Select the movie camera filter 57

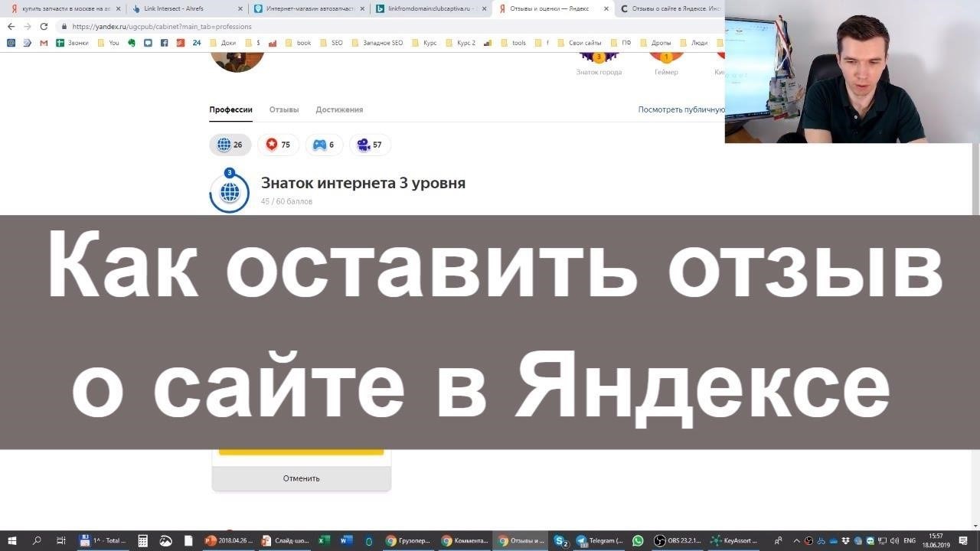click(x=370, y=145)
